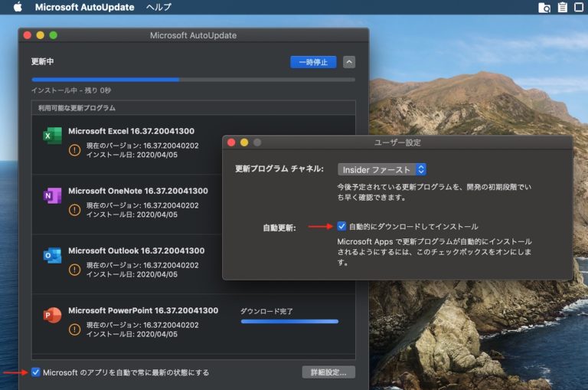Uncheck 自動的にダウンロードしてインストール checkbox

341,227
